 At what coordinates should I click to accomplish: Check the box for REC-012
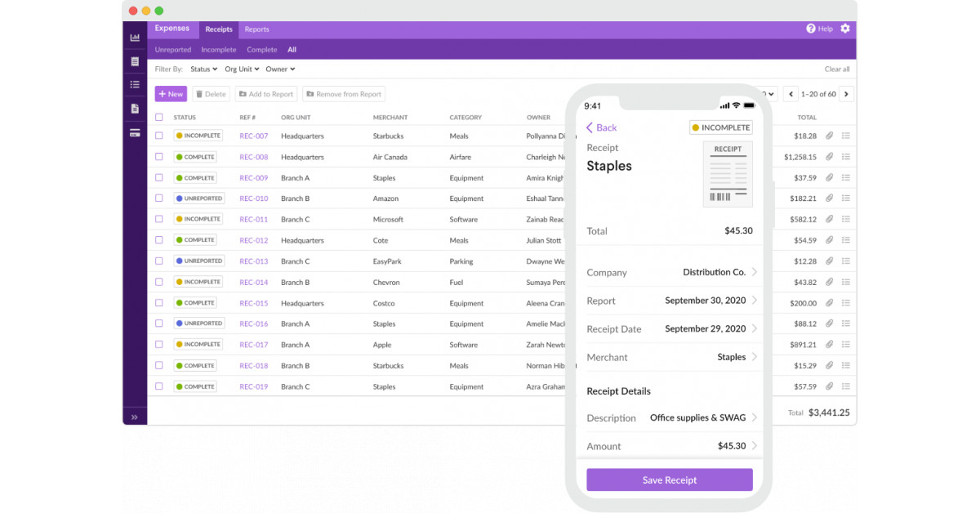click(159, 240)
